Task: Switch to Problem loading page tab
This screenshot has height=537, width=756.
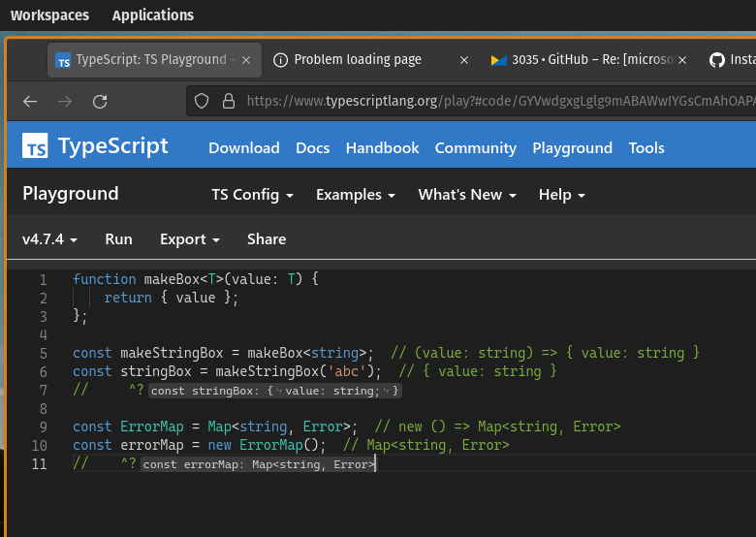Action: click(x=371, y=60)
